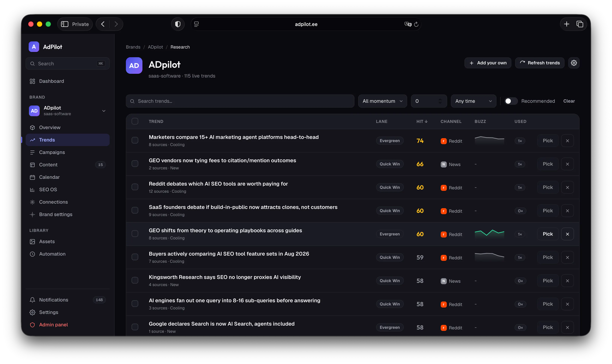Screen dimensions: 612x364
Task: Focus the sidebar Search field
Action: 67,64
